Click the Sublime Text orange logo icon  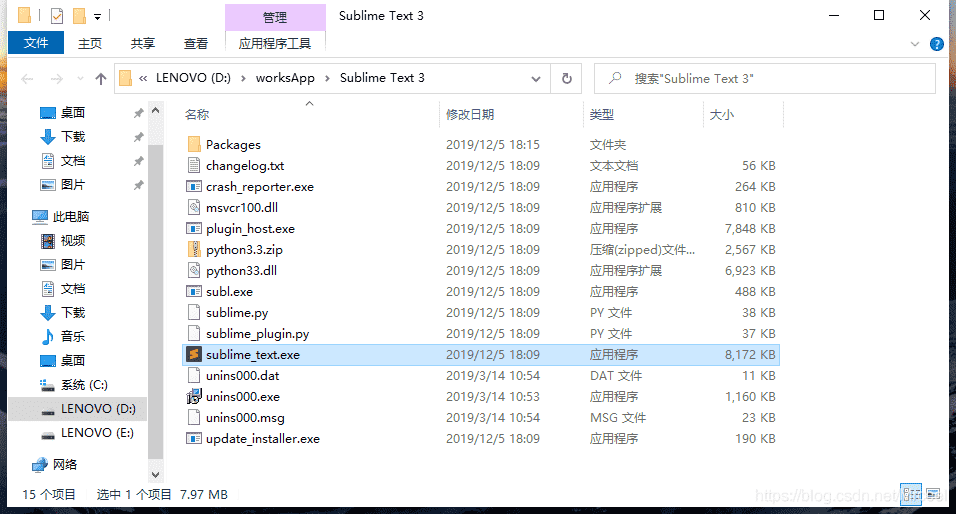pyautogui.click(x=194, y=354)
